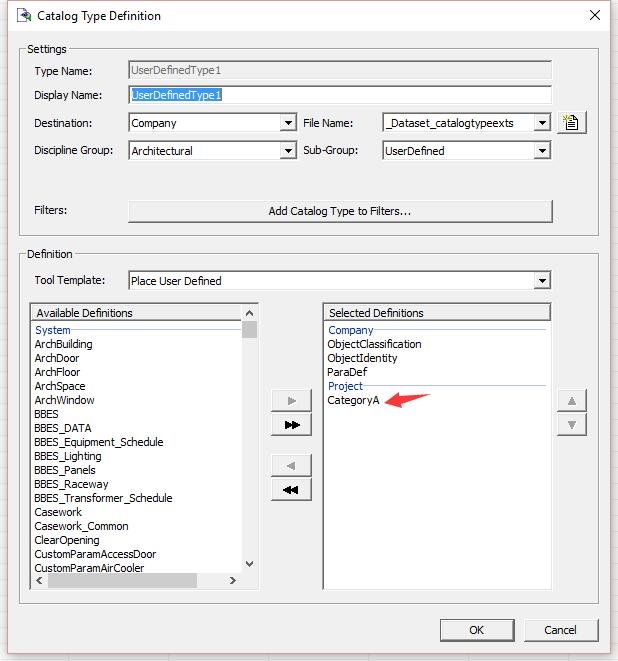Click Add Catalog Type to Filters button
The image size is (618, 661).
pyautogui.click(x=340, y=211)
